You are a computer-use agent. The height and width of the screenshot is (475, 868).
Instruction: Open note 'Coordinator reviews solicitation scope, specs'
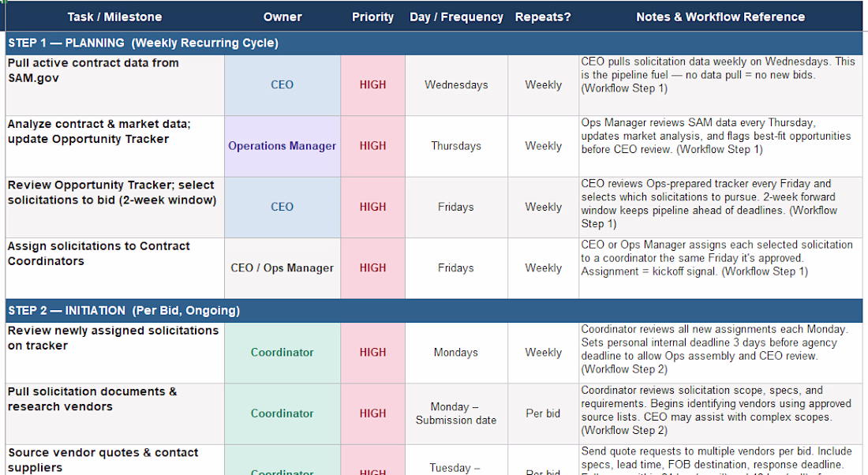coord(720,413)
